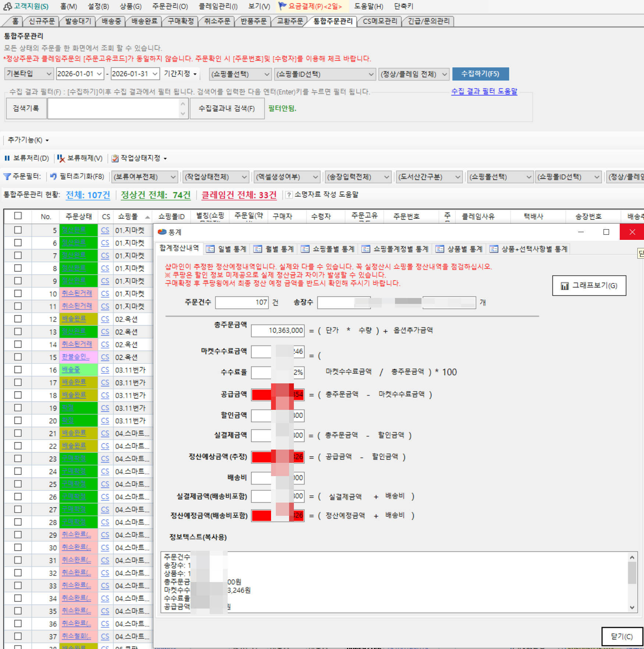
Task: Click the 수집하기(F5) button
Action: [480, 74]
